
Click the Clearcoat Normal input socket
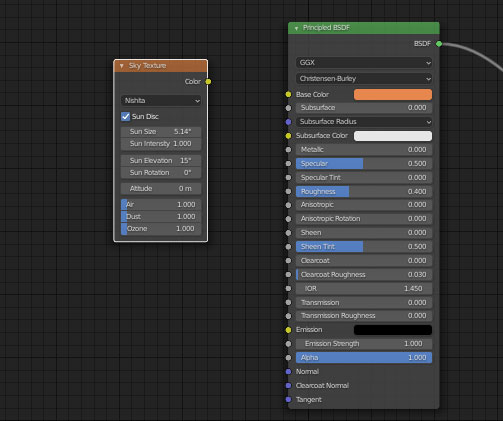pyautogui.click(x=288, y=386)
